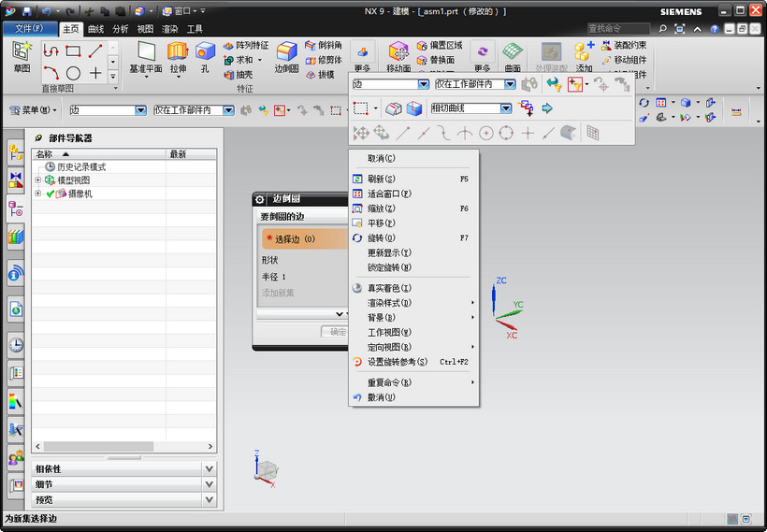The width and height of the screenshot is (767, 532).
Task: Expand the 相依性 panel section
Action: click(x=209, y=469)
